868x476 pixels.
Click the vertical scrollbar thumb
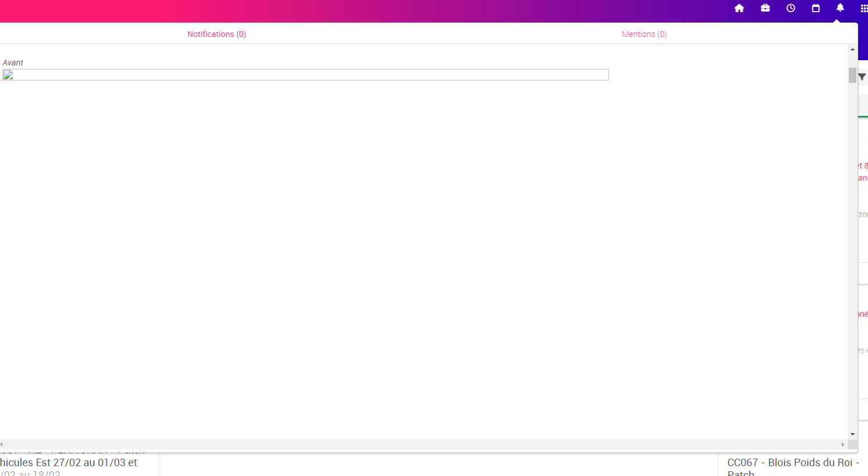click(852, 76)
